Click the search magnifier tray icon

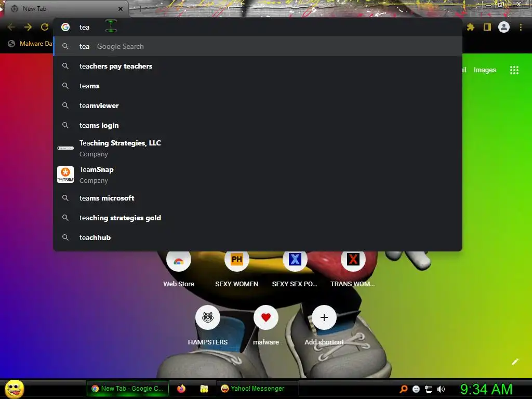pyautogui.click(x=403, y=389)
